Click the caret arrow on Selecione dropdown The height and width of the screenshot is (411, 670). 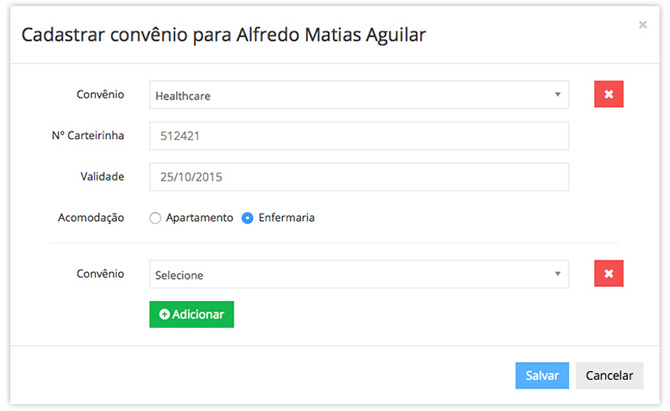click(x=557, y=274)
